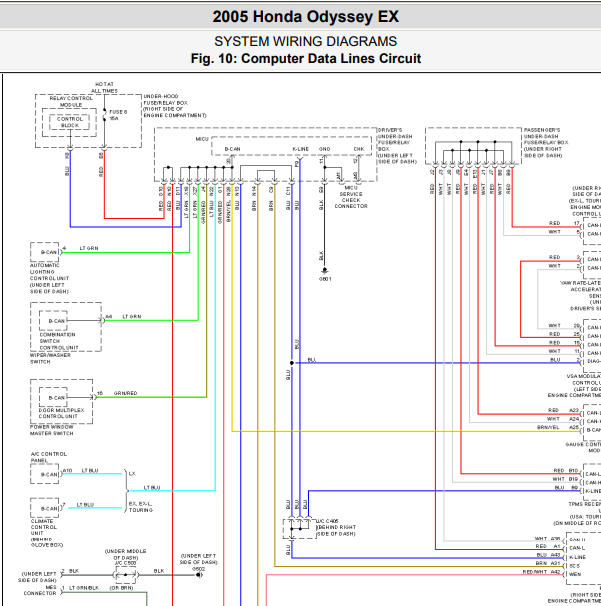
Task: Click the 'B-CAN' label inside the MICU box
Action: pyautogui.click(x=232, y=149)
